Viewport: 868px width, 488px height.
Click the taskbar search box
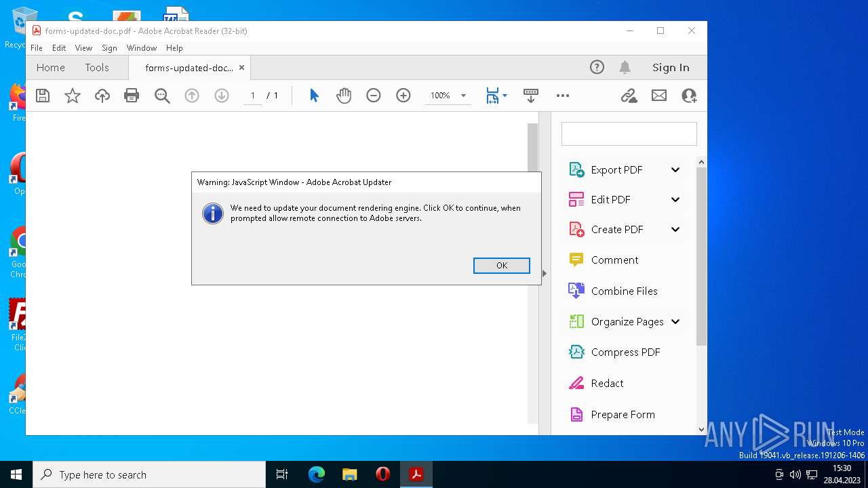[x=149, y=474]
